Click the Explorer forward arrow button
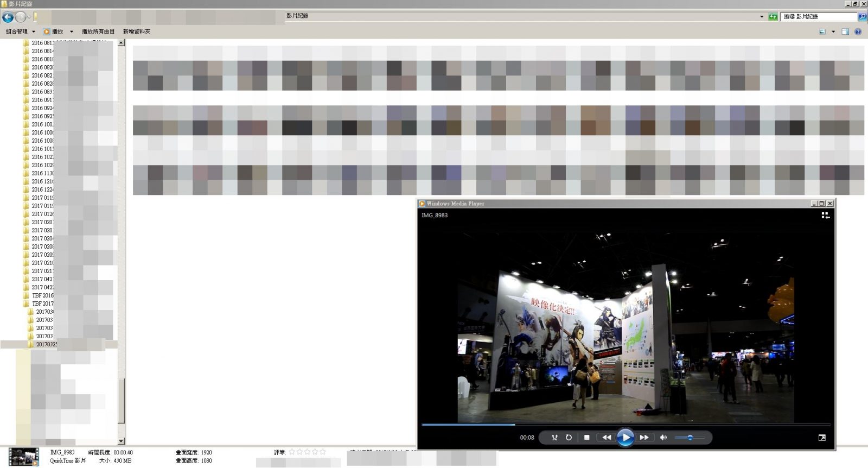This screenshot has height=468, width=868. click(21, 17)
